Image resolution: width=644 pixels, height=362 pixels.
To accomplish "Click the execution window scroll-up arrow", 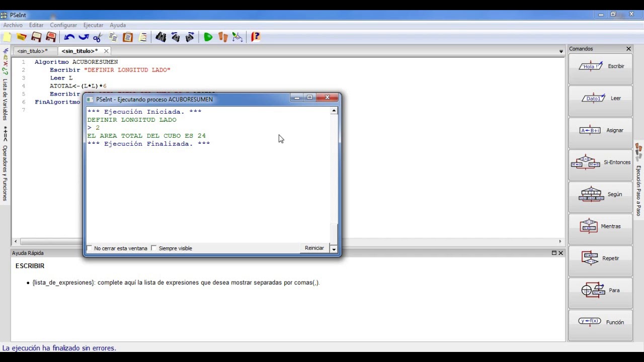I will tap(334, 111).
